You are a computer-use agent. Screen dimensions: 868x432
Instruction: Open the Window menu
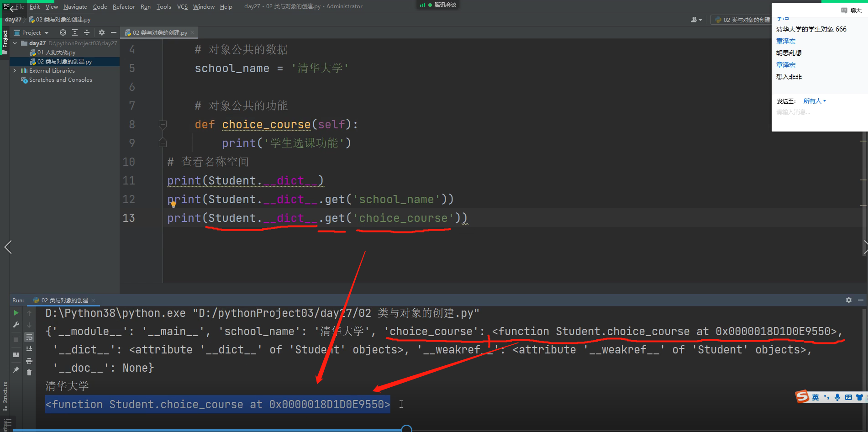click(204, 6)
